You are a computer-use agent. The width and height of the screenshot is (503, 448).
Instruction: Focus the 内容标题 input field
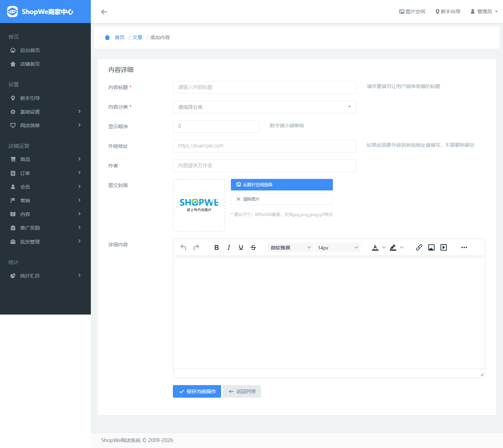pos(264,87)
